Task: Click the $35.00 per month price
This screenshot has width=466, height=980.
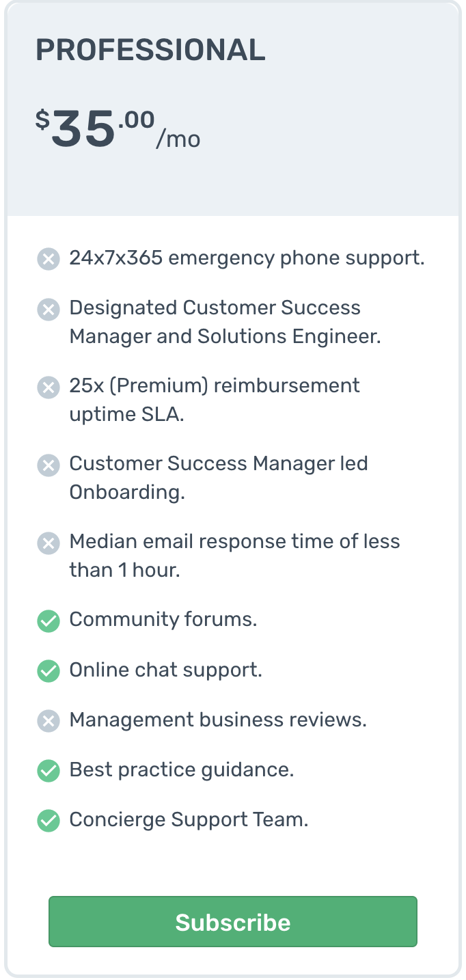Action: coord(118,130)
